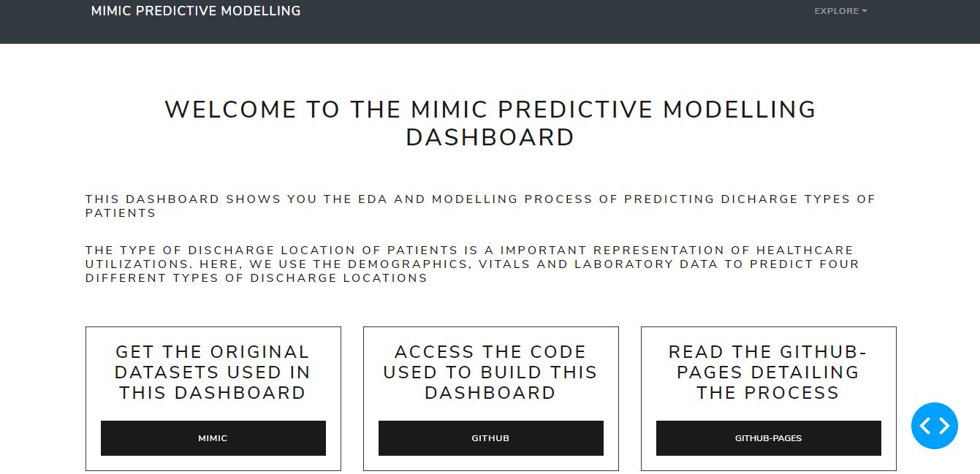Open the MIMIC datasets button
This screenshot has height=474, width=980.
point(213,438)
